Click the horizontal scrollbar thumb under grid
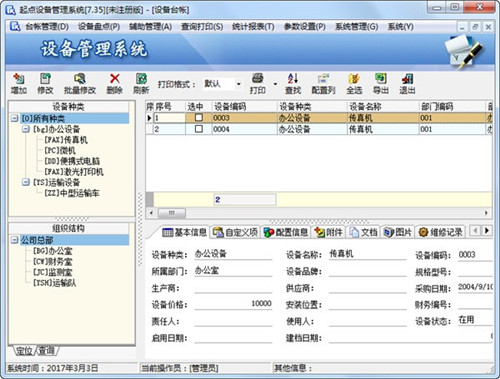Screen dimensions: 500x379 click(171, 213)
